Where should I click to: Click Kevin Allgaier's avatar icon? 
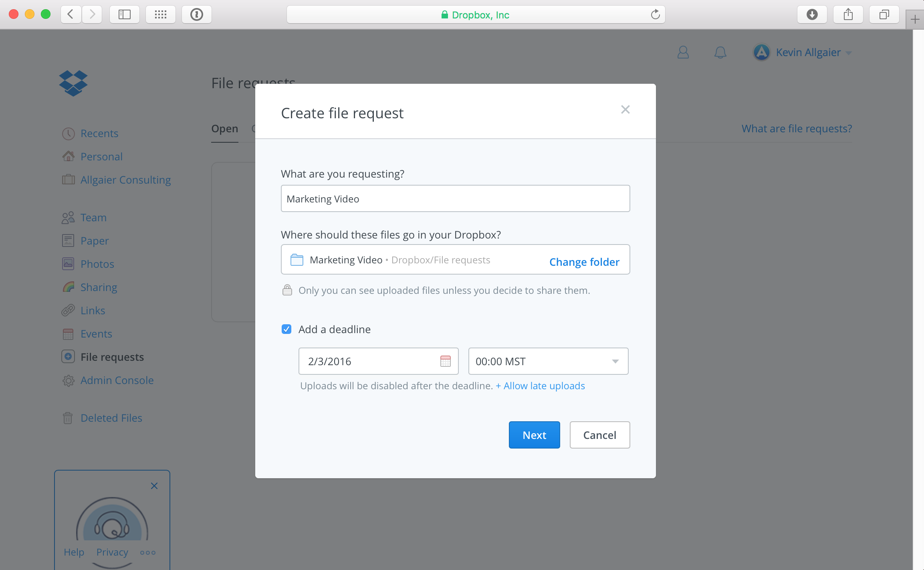(761, 52)
